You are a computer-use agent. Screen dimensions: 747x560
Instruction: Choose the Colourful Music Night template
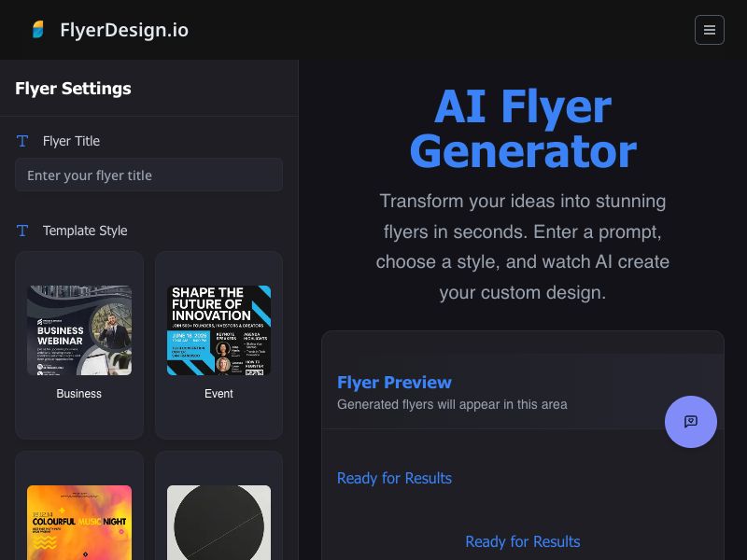coord(79,506)
